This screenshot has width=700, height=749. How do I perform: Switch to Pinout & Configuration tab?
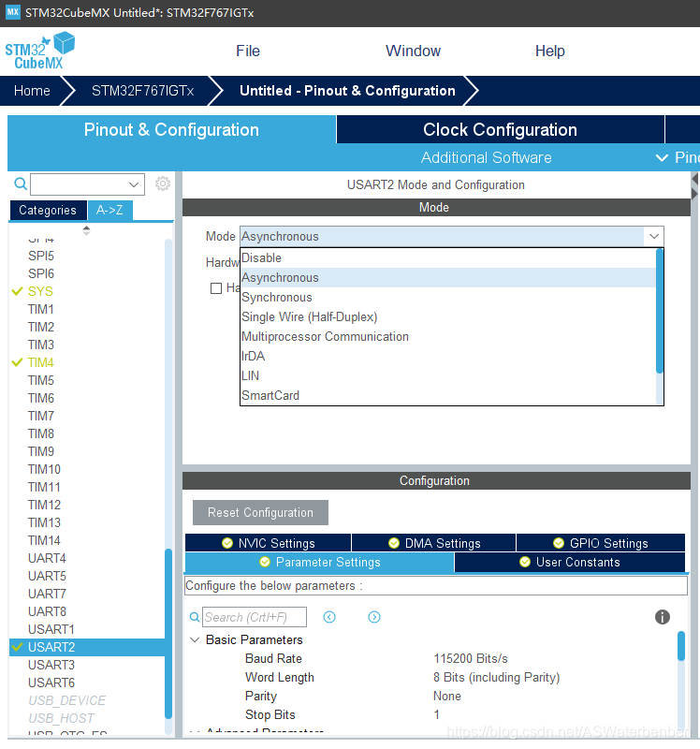point(171,129)
